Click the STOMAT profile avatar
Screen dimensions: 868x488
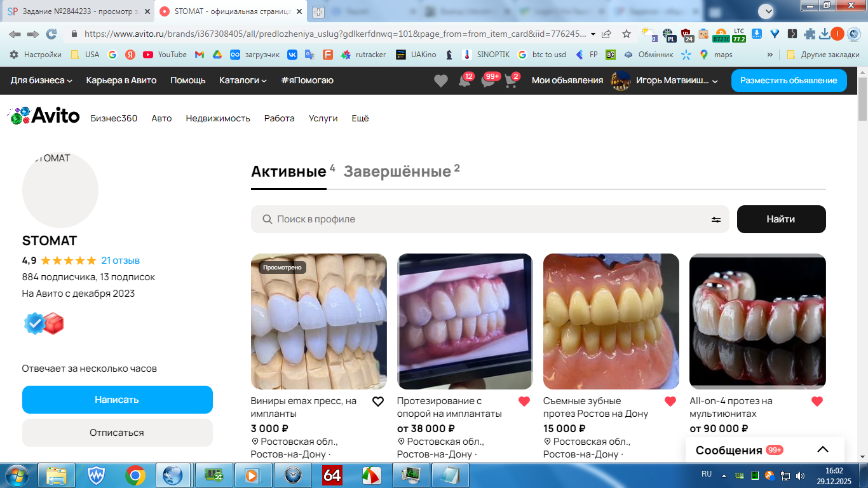[x=60, y=190]
